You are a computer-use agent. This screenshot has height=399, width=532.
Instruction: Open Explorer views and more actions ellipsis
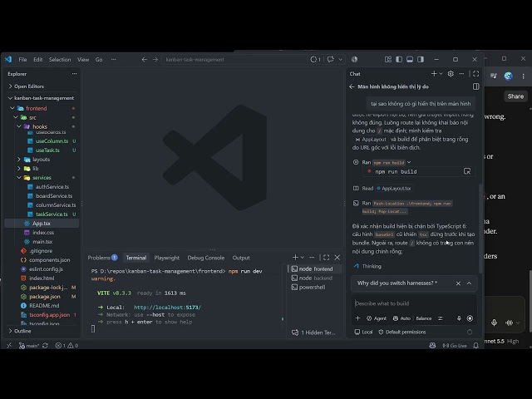point(74,74)
